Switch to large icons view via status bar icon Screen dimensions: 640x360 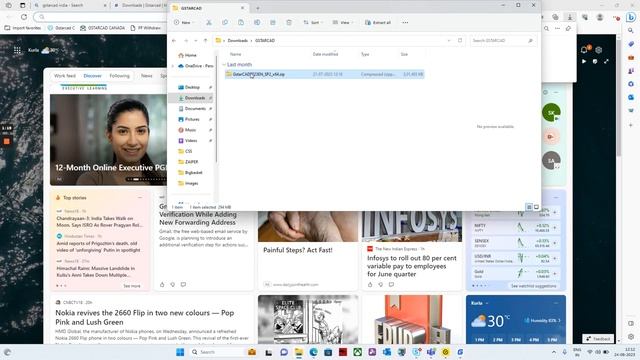[536, 207]
